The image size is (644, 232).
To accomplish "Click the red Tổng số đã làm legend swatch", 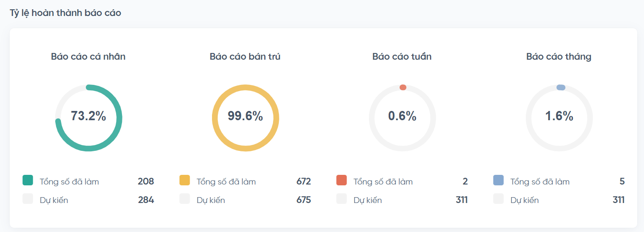I will pos(342,180).
